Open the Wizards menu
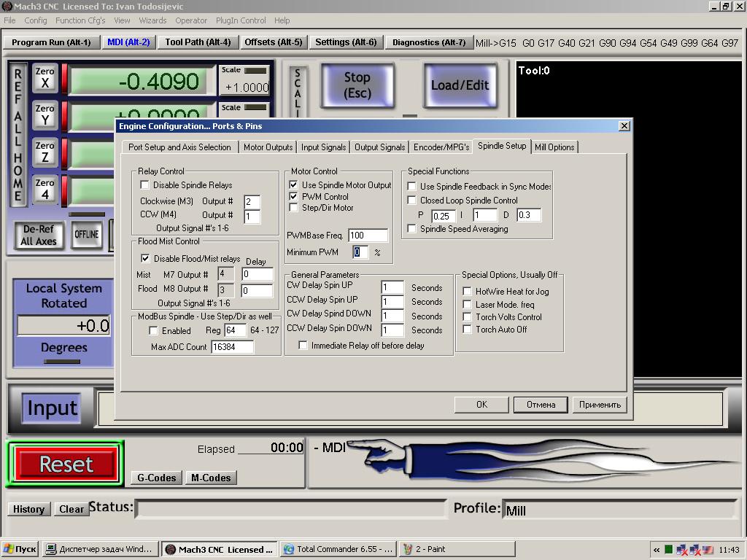 153,20
